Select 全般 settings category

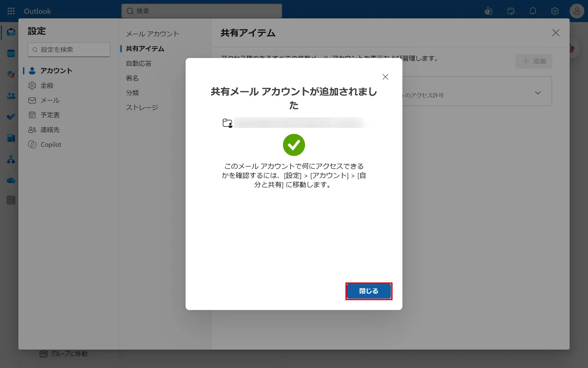(x=41, y=85)
